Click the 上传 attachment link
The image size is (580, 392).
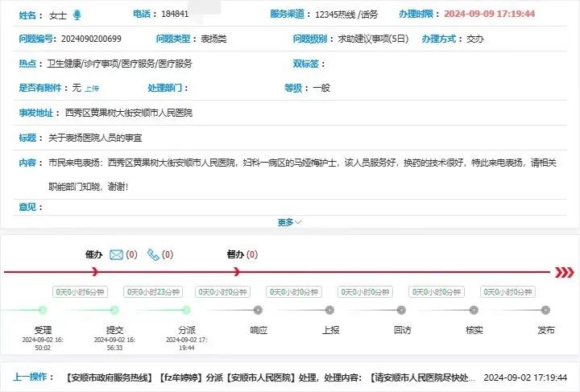92,89
